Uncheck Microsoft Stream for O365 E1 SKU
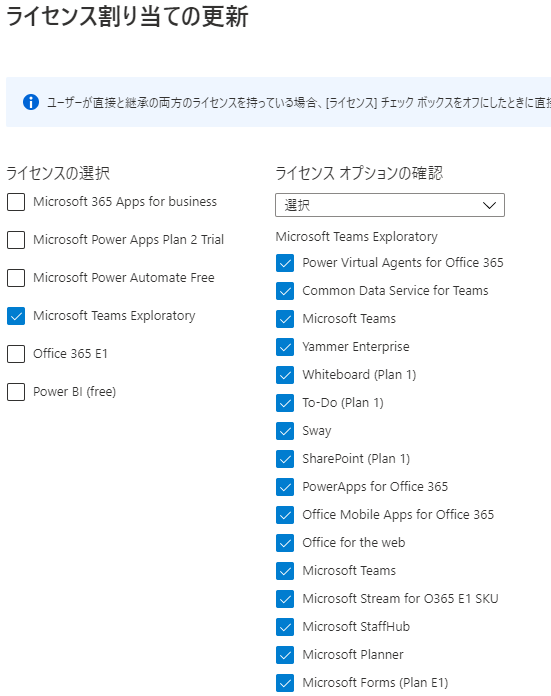Image resolution: width=551 pixels, height=696 pixels. (x=285, y=598)
